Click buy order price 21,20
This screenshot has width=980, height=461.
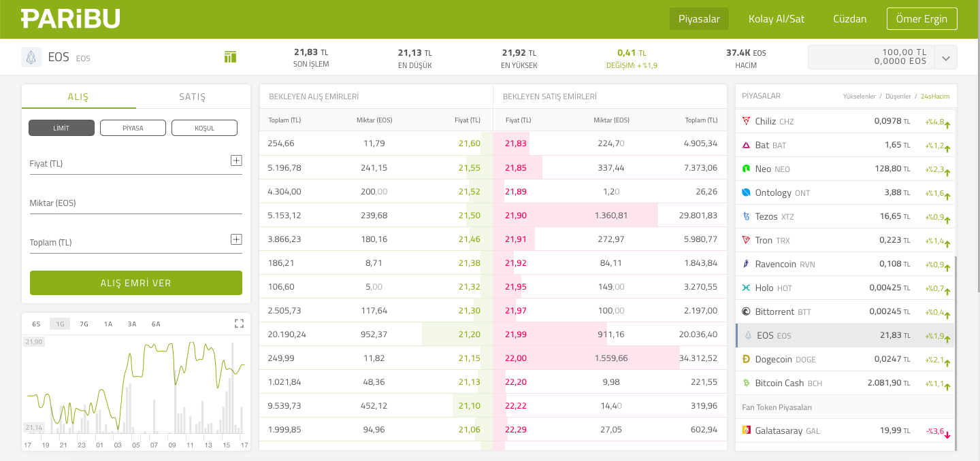(x=469, y=334)
